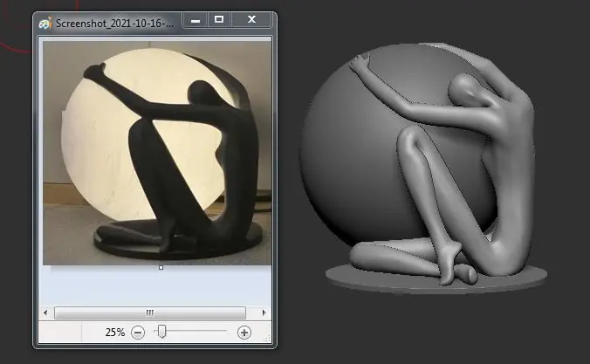Screen dimensions: 590x364
Task: Click the right scroll arrow
Action: point(264,312)
